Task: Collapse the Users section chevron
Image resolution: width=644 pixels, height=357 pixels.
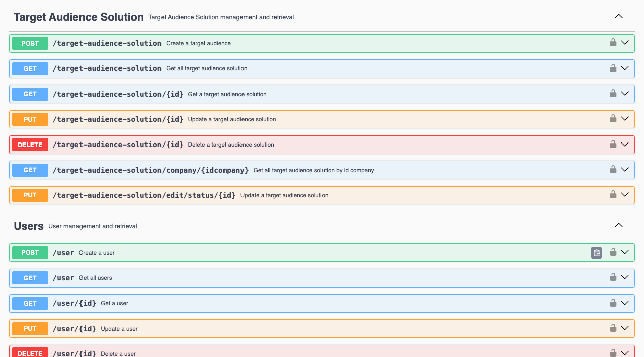Action: pyautogui.click(x=619, y=225)
